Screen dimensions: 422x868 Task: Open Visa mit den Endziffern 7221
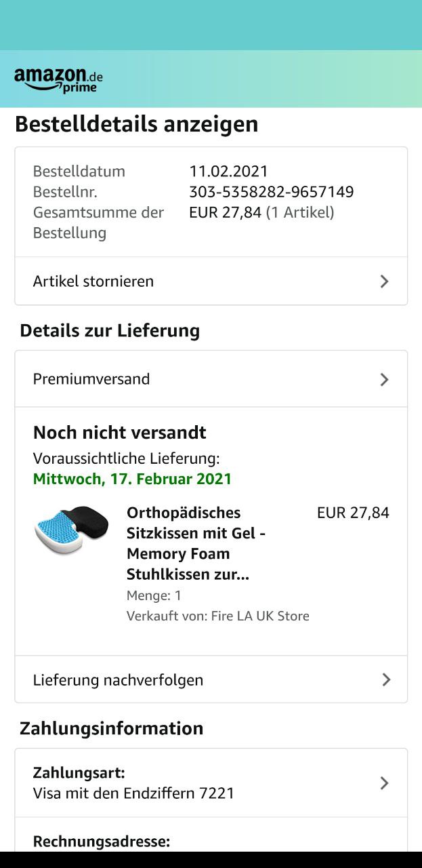(x=133, y=793)
